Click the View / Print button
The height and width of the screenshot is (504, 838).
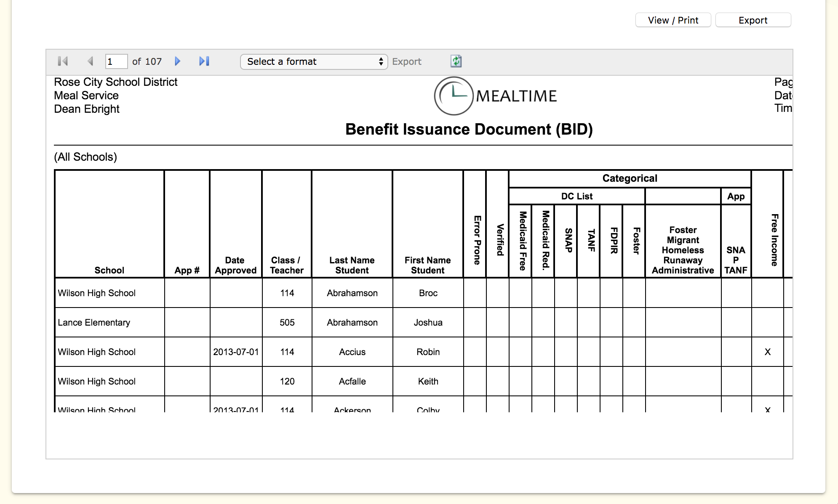(x=673, y=20)
